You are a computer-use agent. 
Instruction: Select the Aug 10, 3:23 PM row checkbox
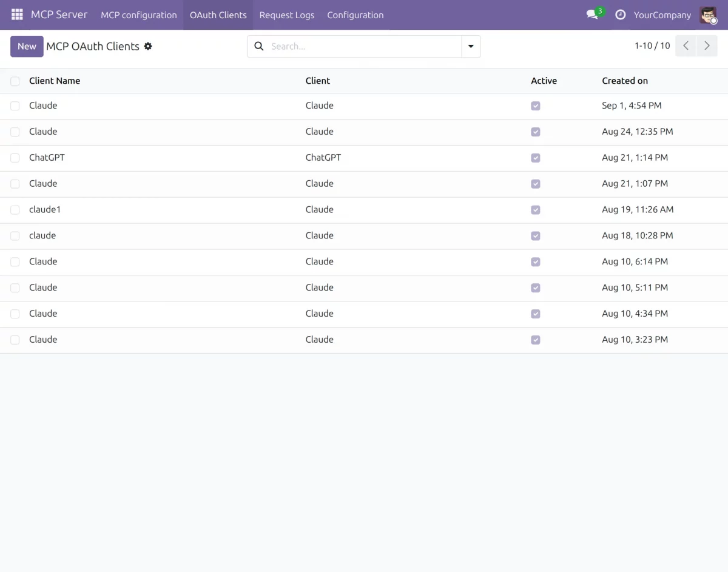(x=15, y=340)
